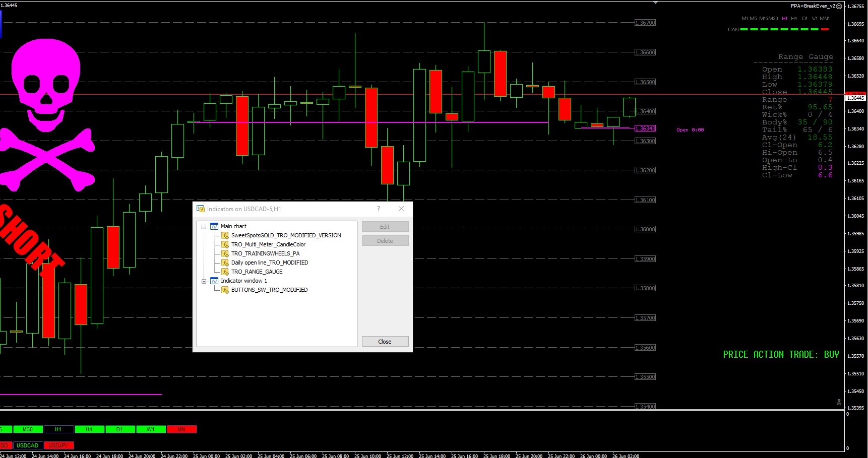The height and width of the screenshot is (458, 868).
Task: Click the FPA=BreakEven_v2 expert label
Action: tap(813, 6)
